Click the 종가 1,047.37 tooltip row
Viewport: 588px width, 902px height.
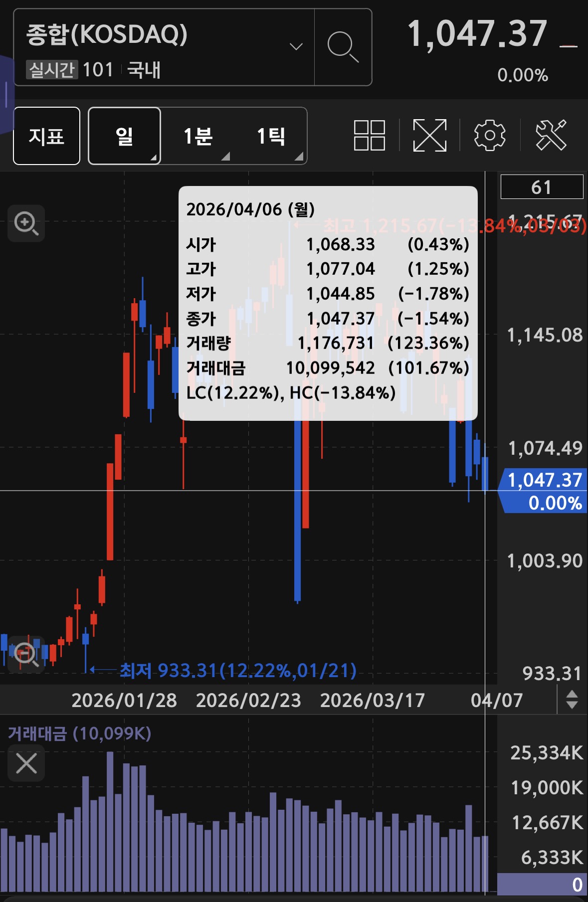[x=328, y=318]
